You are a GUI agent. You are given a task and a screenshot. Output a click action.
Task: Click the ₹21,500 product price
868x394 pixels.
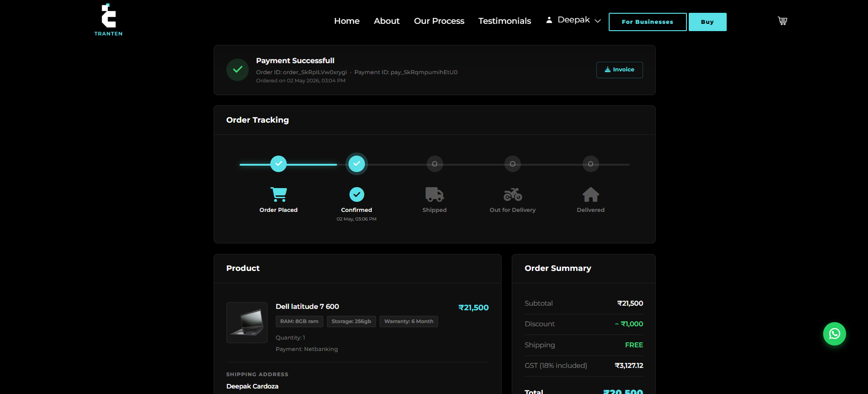[473, 308]
